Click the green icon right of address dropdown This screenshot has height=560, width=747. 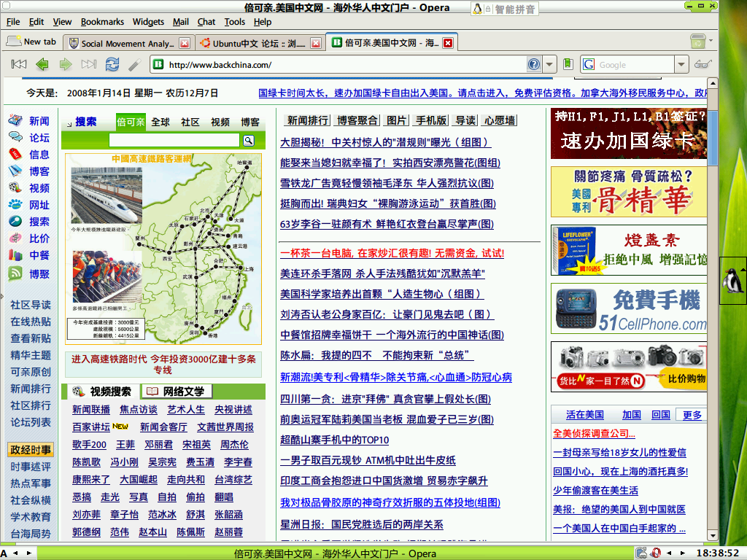[x=568, y=64]
